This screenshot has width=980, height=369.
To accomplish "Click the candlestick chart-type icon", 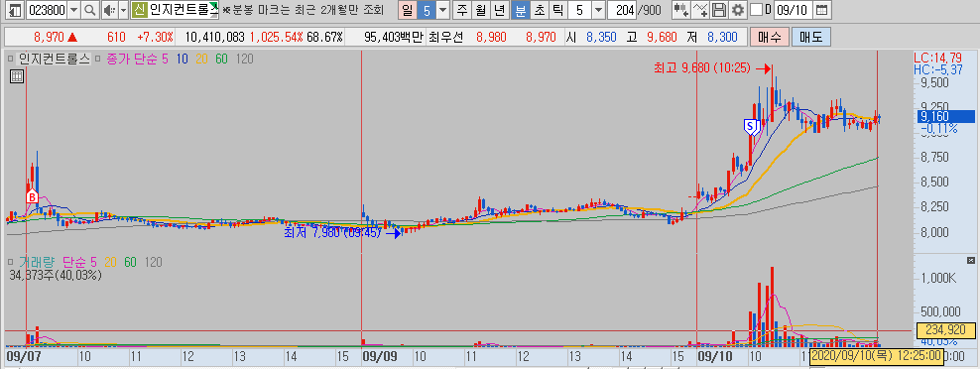I will pyautogui.click(x=681, y=10).
